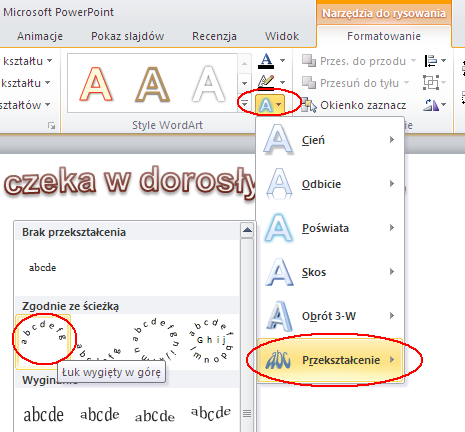Switch to the Formatowanie tab
The width and height of the screenshot is (465, 432).
pos(384,36)
